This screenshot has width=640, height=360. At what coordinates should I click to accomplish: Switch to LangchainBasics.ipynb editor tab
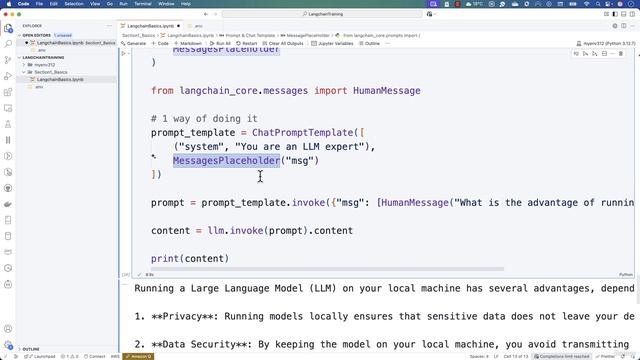(150, 26)
